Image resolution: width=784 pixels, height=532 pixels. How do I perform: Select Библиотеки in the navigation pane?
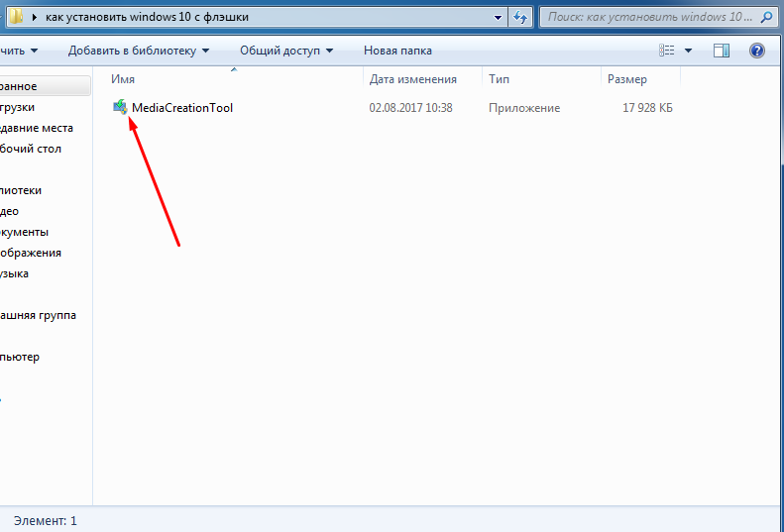coord(21,190)
